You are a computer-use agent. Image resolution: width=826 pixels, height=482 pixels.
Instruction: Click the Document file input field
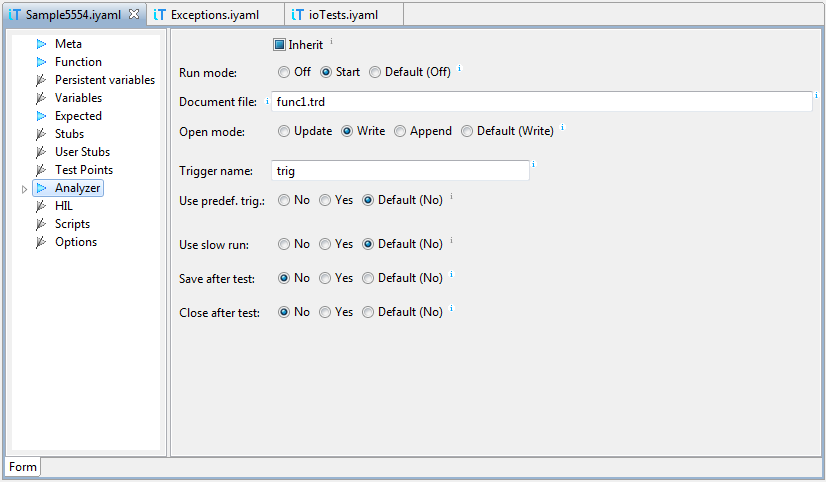[542, 102]
